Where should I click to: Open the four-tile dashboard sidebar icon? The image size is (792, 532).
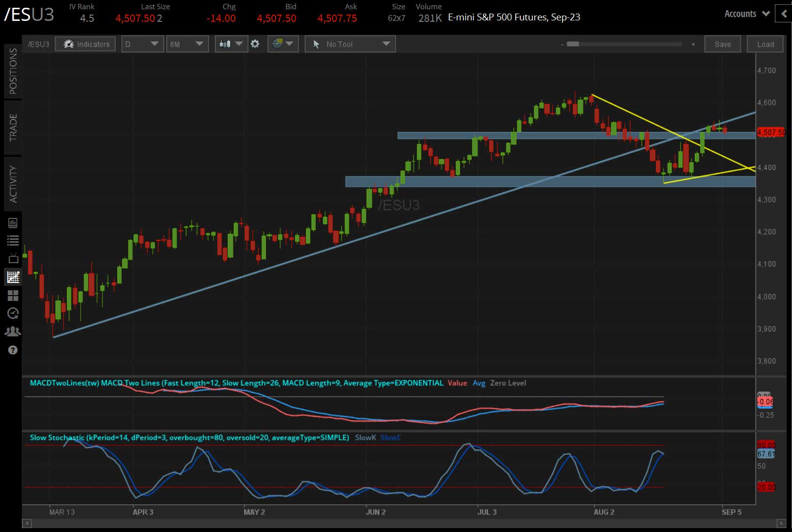tap(13, 295)
